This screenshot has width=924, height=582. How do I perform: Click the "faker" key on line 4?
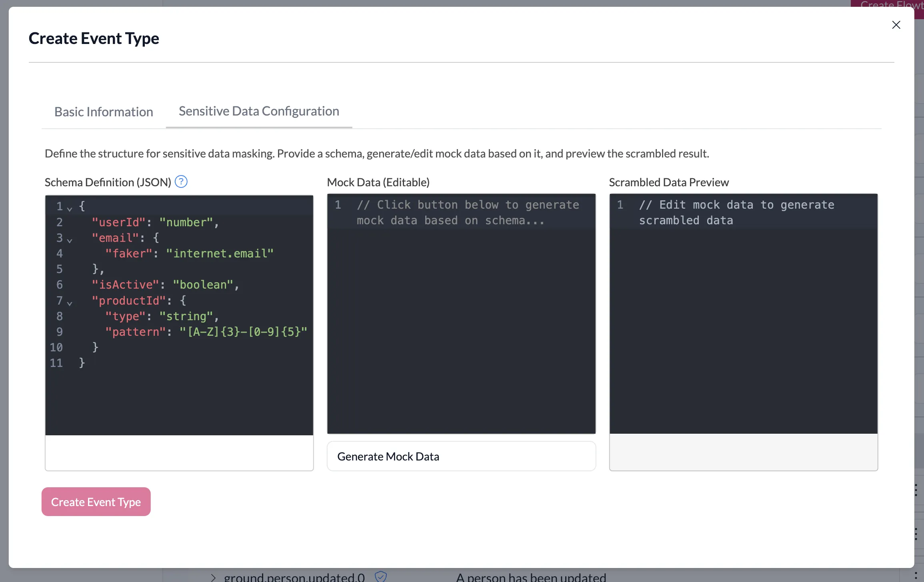click(128, 253)
